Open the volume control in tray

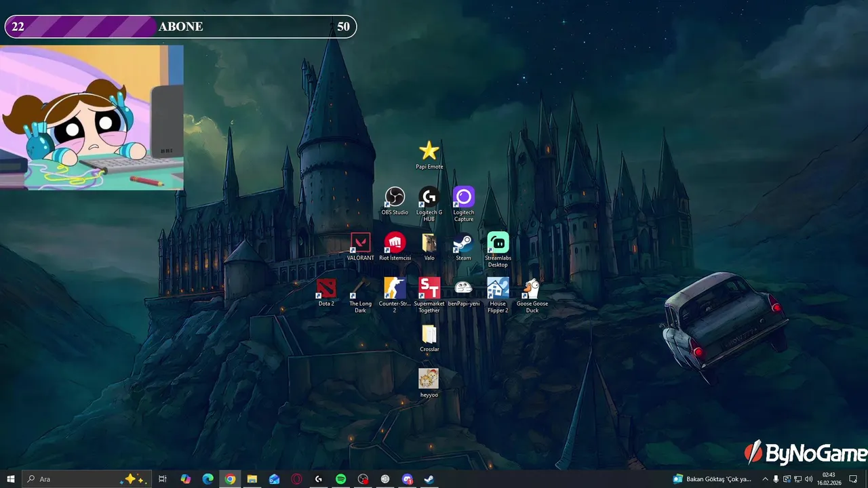(808, 479)
